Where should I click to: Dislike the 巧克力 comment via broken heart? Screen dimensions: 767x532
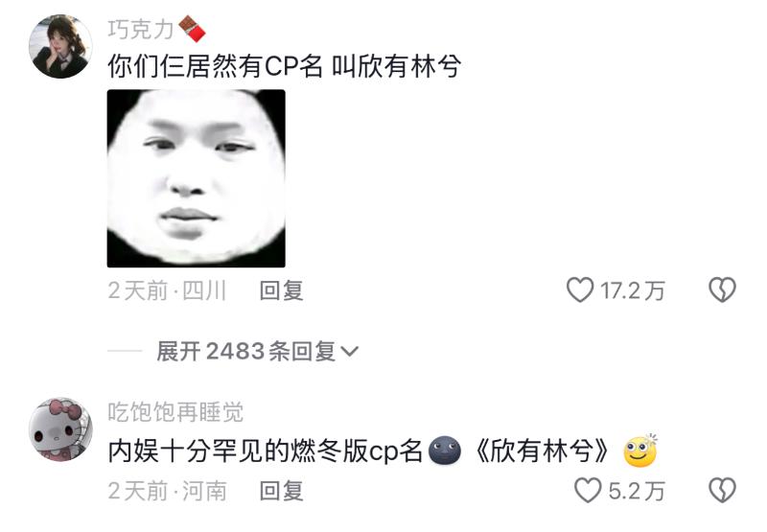(x=723, y=289)
